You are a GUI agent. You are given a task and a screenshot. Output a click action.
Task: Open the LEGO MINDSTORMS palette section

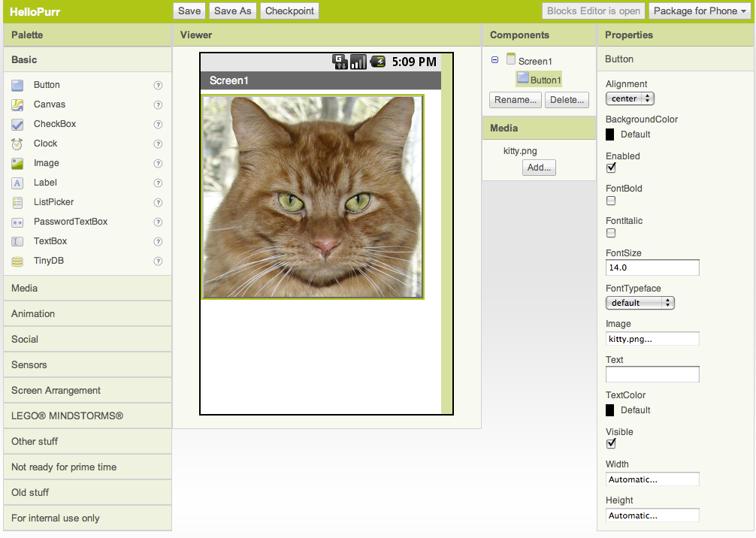[x=87, y=416]
